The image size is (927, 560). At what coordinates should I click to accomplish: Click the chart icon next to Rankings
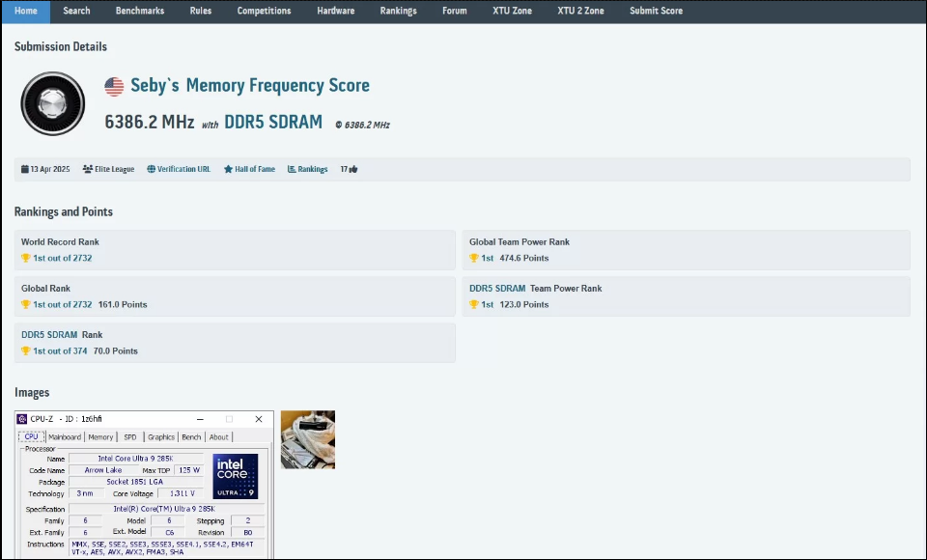tap(292, 169)
